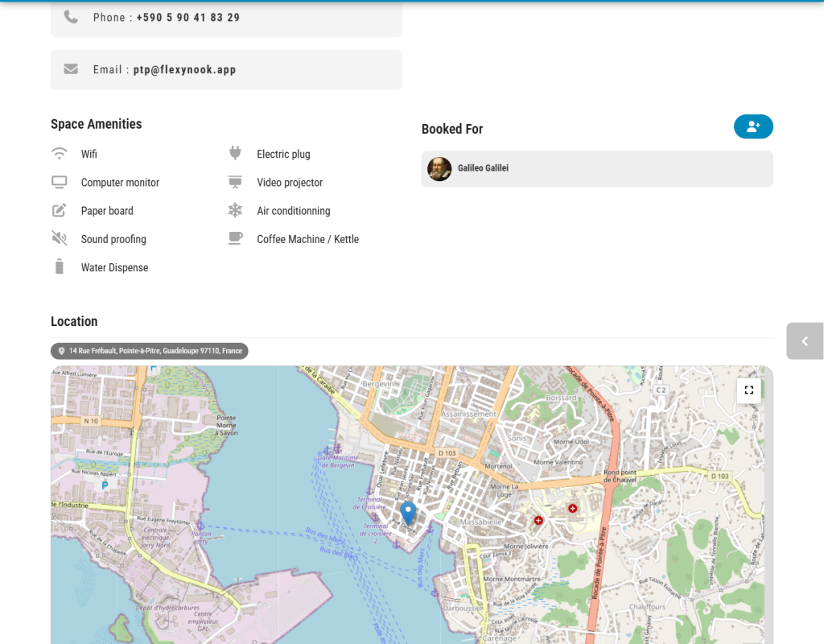The image size is (824, 644).
Task: Click the Paper board label
Action: (107, 211)
